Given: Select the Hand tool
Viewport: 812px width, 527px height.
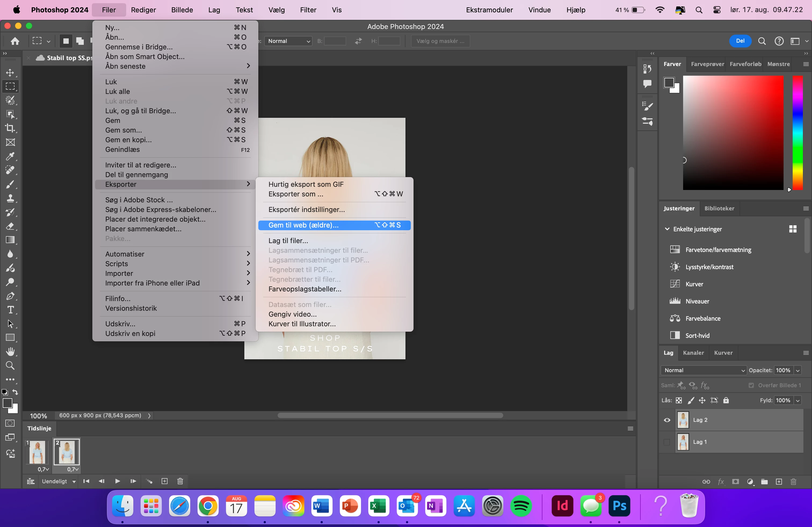Looking at the screenshot, I should (10, 352).
